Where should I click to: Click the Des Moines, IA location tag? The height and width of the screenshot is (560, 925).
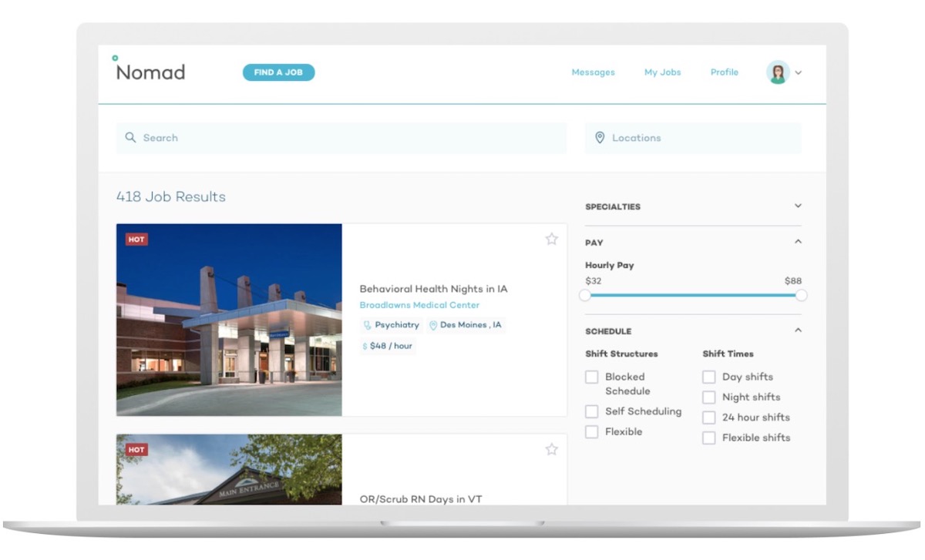coord(466,325)
